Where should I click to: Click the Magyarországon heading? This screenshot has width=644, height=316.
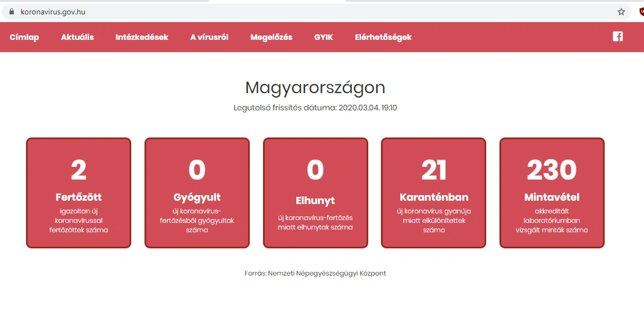[315, 88]
